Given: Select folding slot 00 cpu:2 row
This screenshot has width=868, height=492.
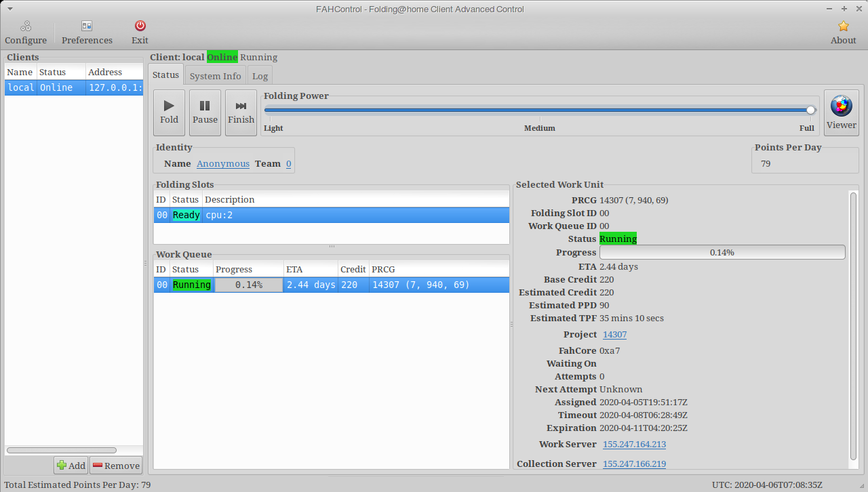Looking at the screenshot, I should click(331, 215).
